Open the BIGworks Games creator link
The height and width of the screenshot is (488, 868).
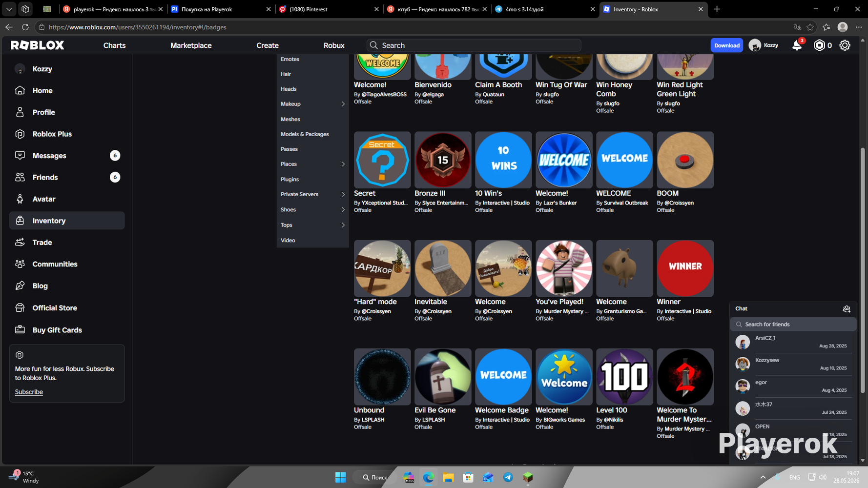(564, 420)
